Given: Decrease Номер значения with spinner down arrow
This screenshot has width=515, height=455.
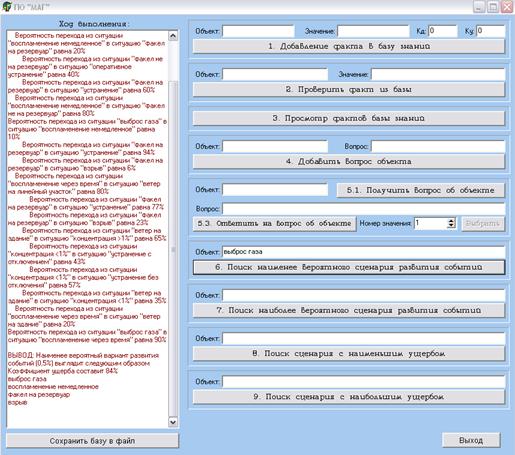Looking at the screenshot, I should tap(451, 226).
